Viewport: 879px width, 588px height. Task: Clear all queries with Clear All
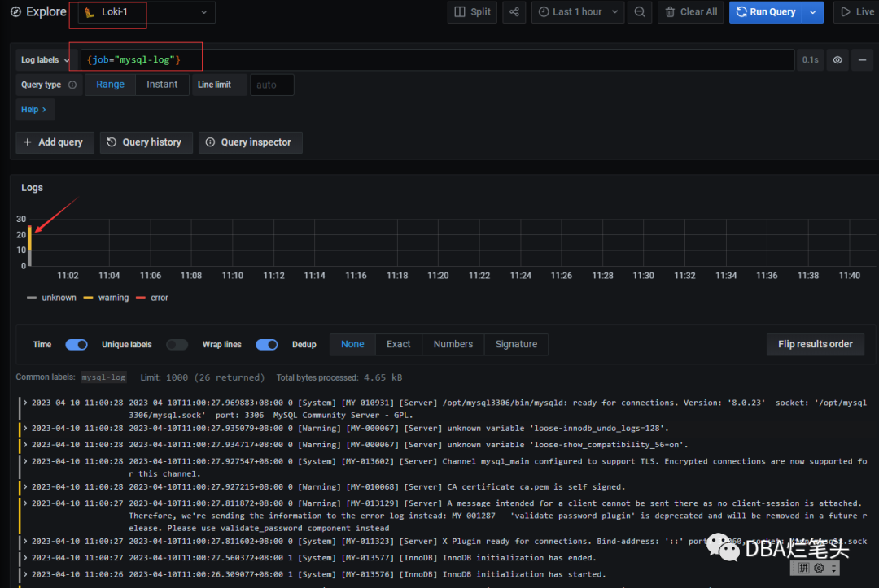coord(691,11)
